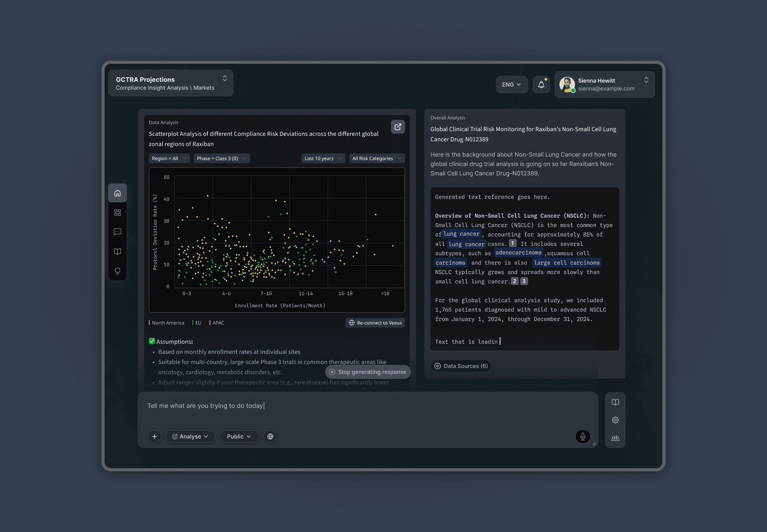Open citation reference 1
The width and height of the screenshot is (767, 532).
(512, 243)
